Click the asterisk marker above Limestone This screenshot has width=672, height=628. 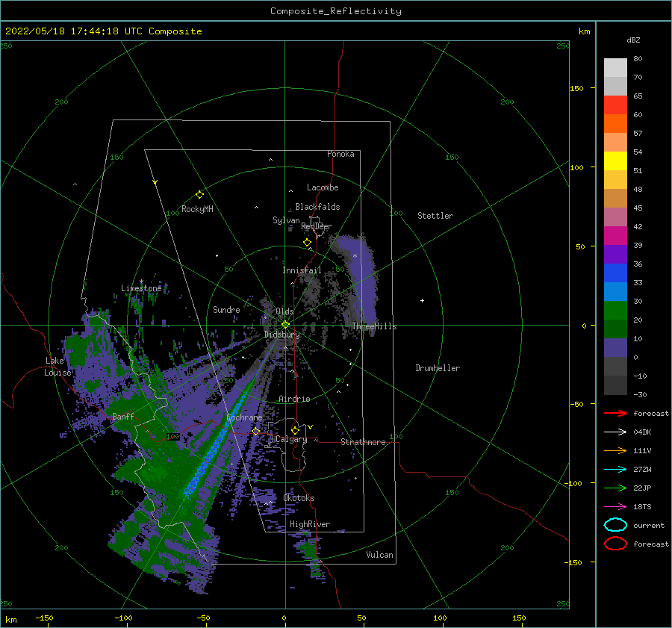click(x=141, y=282)
